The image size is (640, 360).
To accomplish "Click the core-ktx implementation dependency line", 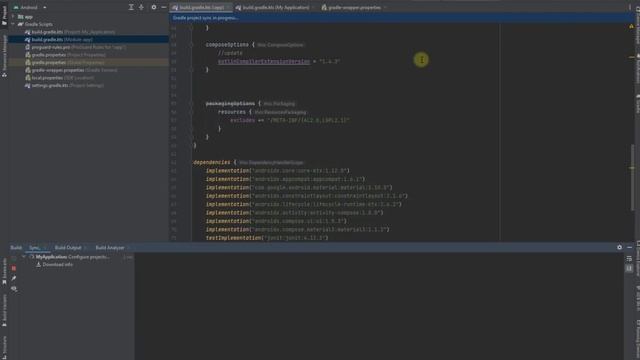I will 278,171.
